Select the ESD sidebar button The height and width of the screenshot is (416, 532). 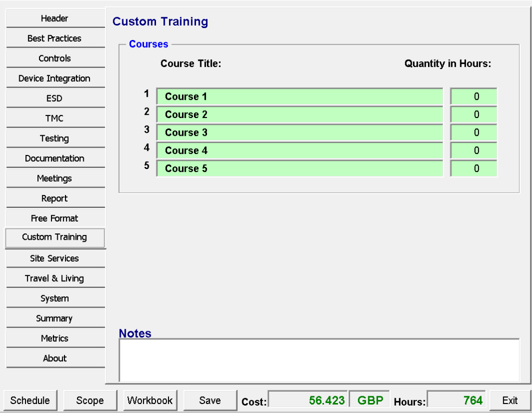55,98
